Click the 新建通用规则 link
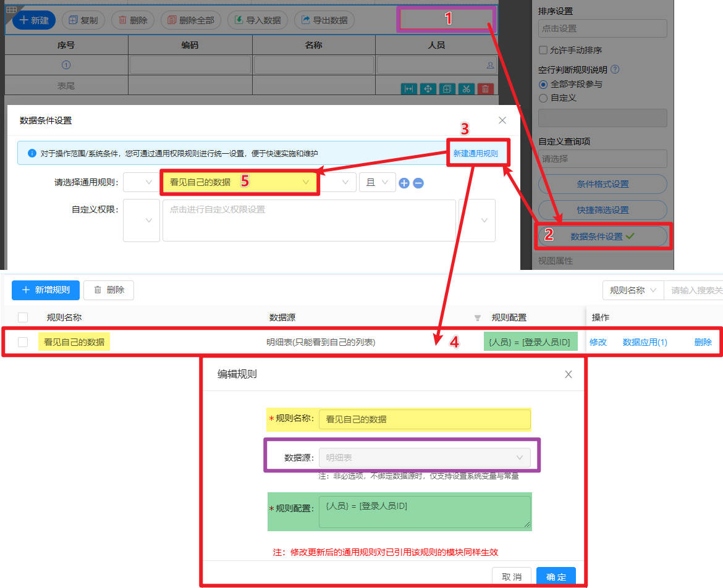Screen dimensions: 723x588 coord(475,153)
